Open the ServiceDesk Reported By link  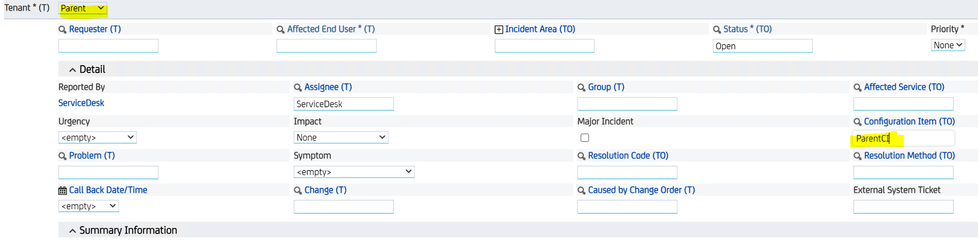pos(81,103)
